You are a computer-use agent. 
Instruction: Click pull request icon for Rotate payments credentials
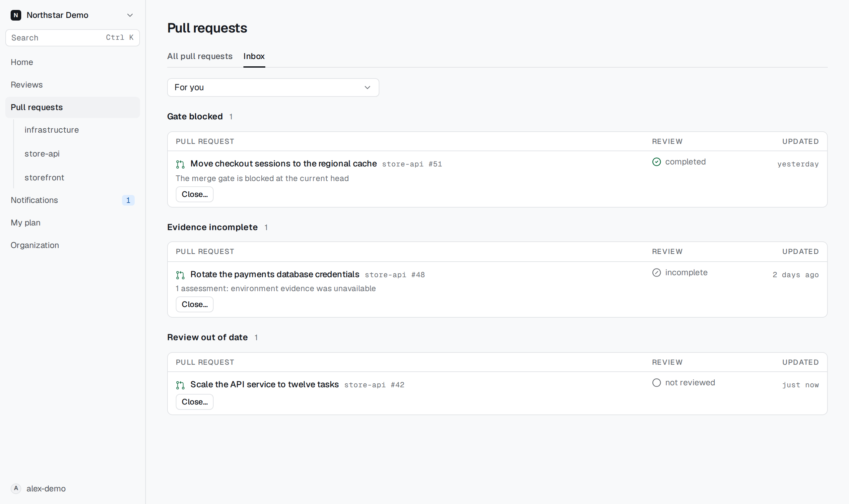click(x=180, y=275)
